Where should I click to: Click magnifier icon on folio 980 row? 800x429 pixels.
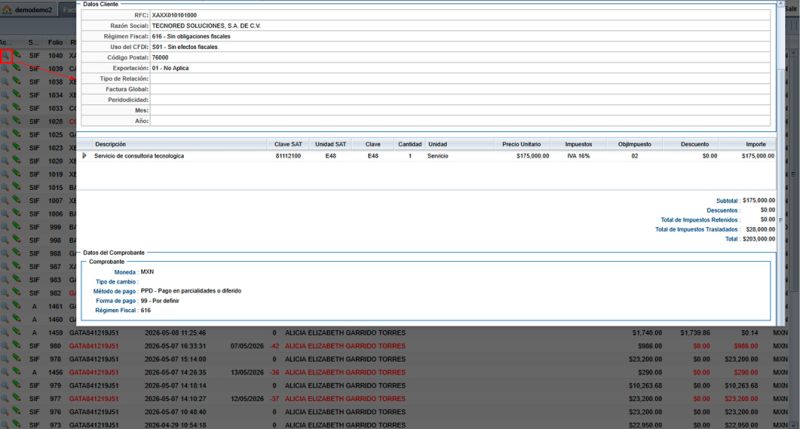5,346
